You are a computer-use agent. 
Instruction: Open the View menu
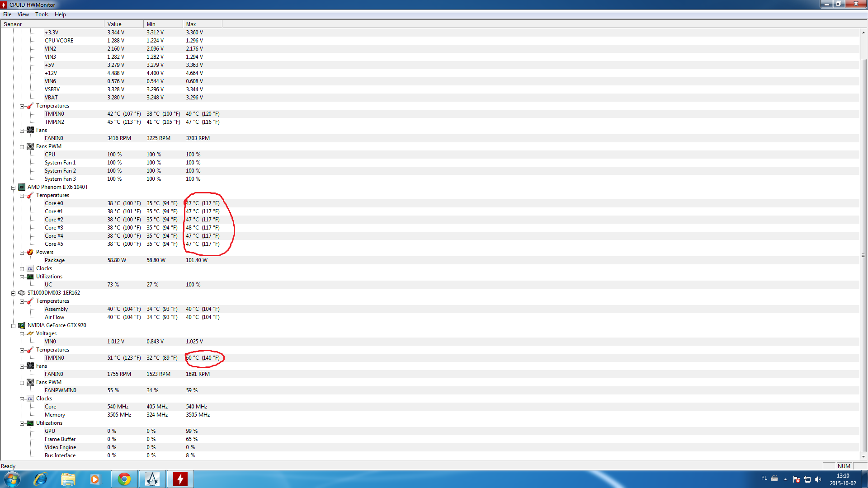tap(23, 14)
